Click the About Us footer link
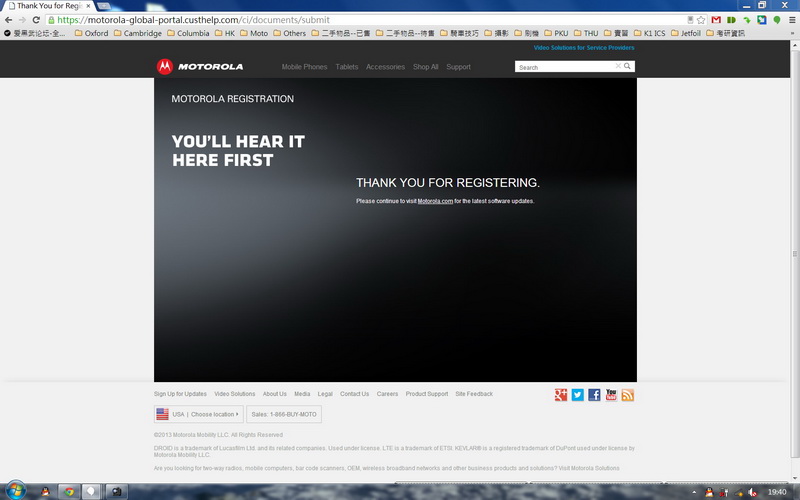 coord(274,394)
